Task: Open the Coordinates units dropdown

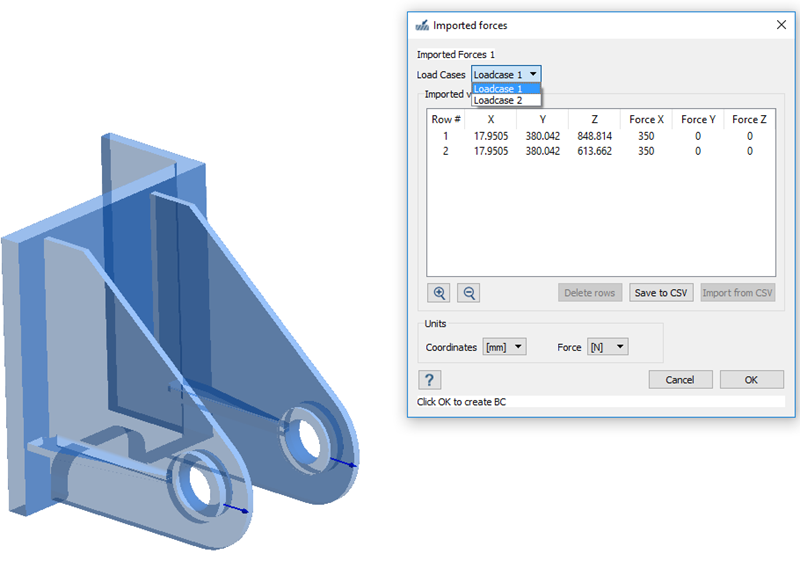Action: 506,347
